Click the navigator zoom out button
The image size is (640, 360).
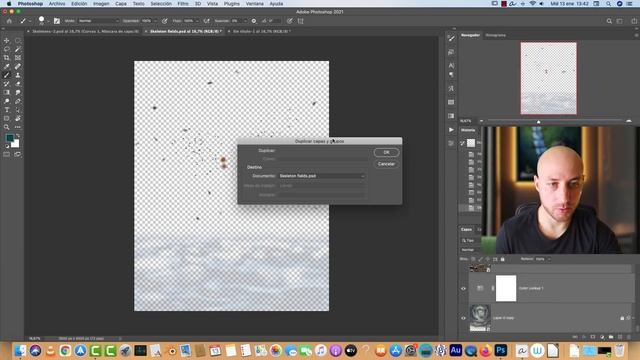coord(481,121)
